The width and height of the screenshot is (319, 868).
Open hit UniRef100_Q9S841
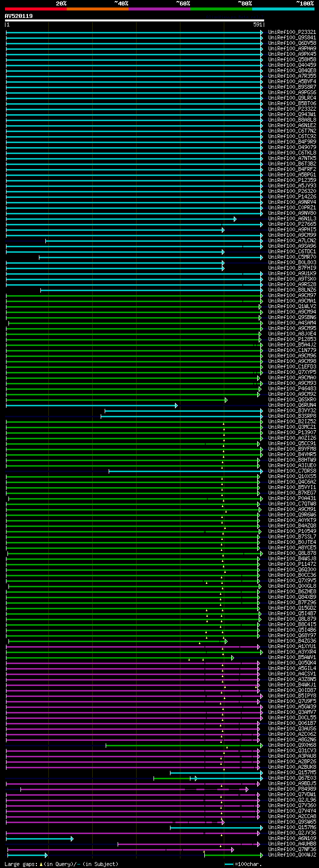292,37
